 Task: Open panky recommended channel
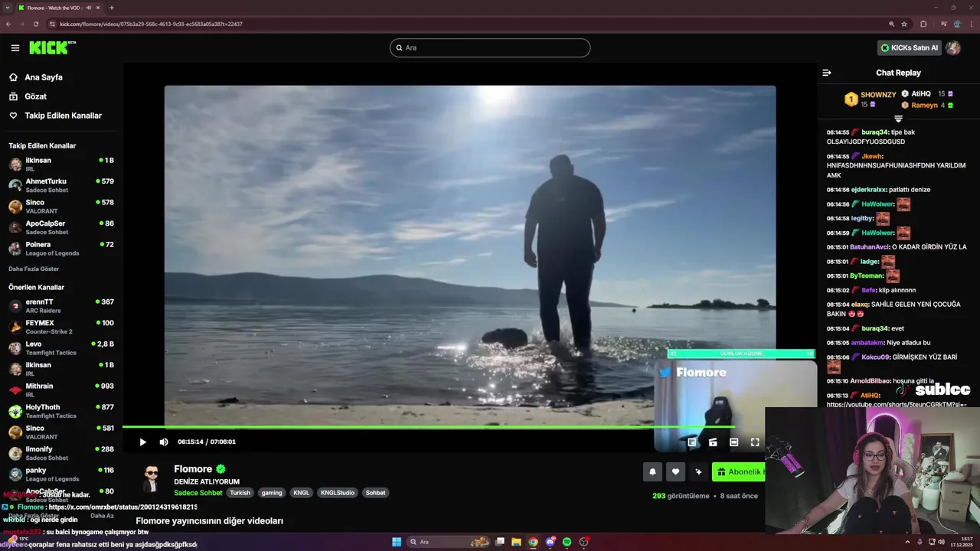point(61,474)
